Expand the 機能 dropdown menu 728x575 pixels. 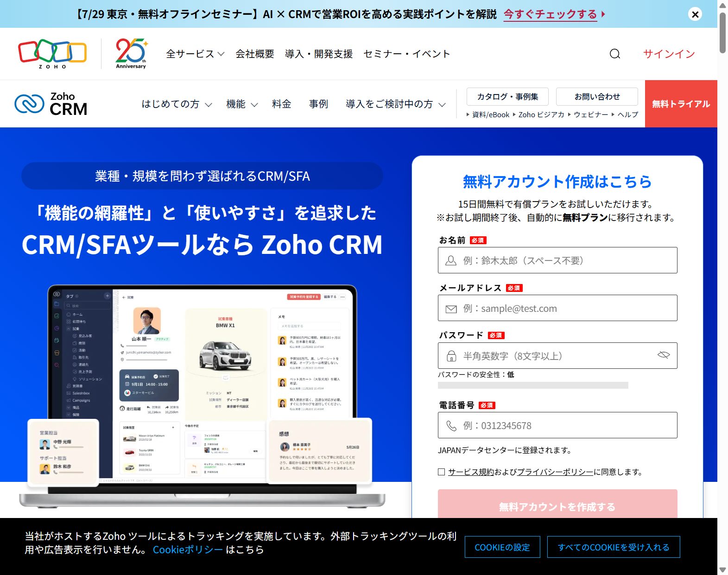coord(241,104)
